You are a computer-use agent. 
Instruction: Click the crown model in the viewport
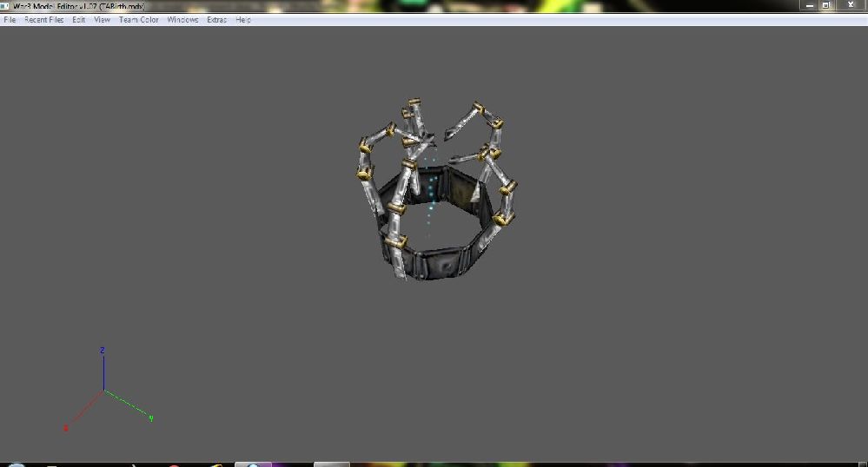click(x=437, y=189)
